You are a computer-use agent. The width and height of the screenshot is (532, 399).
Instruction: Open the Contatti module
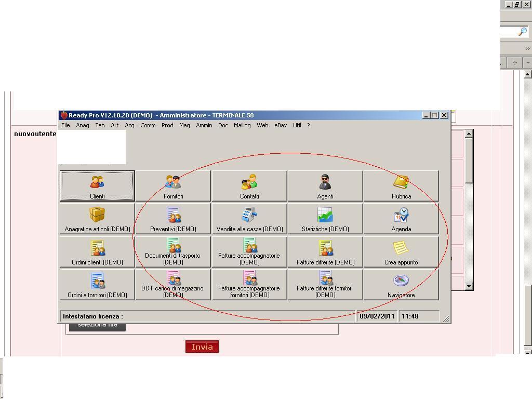coord(249,186)
